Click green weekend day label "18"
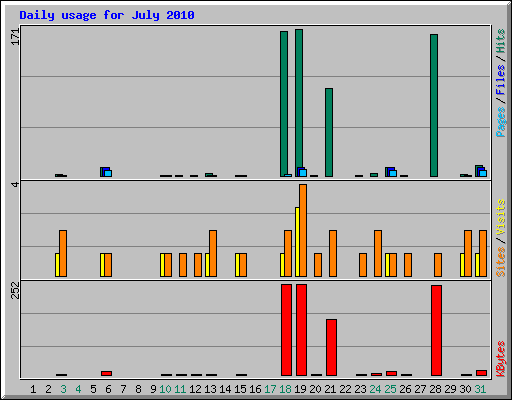This screenshot has width=512, height=400. pos(285,389)
